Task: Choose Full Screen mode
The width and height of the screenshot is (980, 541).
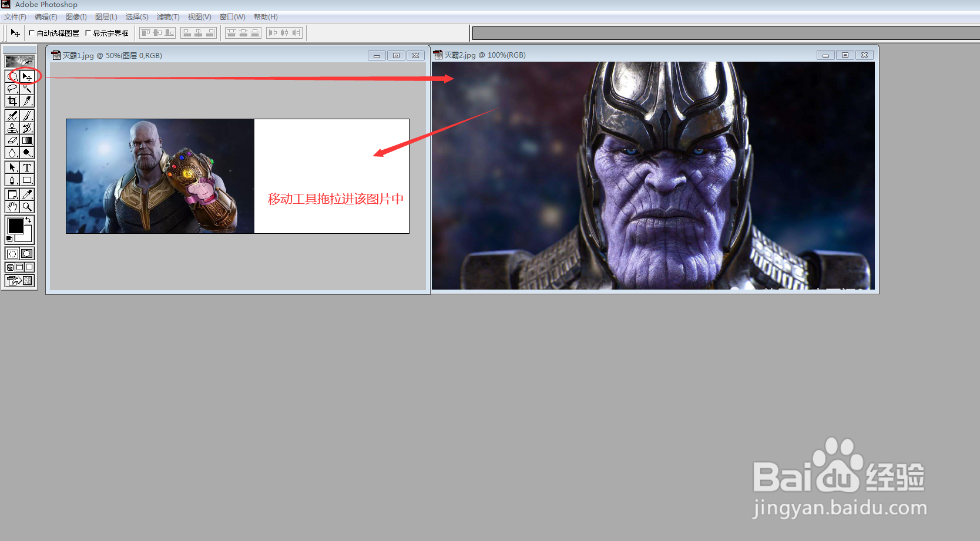Action: click(29, 267)
